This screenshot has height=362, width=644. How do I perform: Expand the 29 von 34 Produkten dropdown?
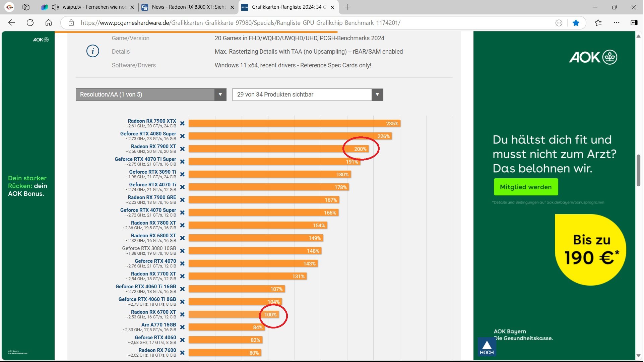[308, 95]
